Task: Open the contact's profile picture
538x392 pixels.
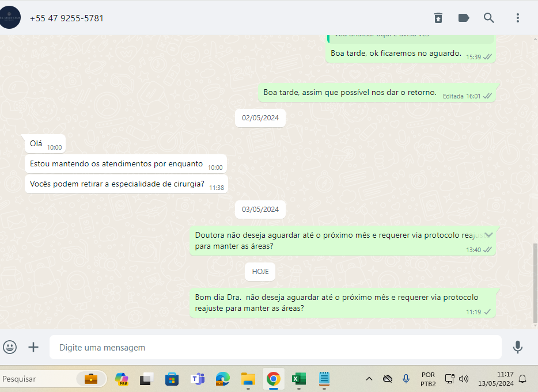Action: pyautogui.click(x=10, y=17)
